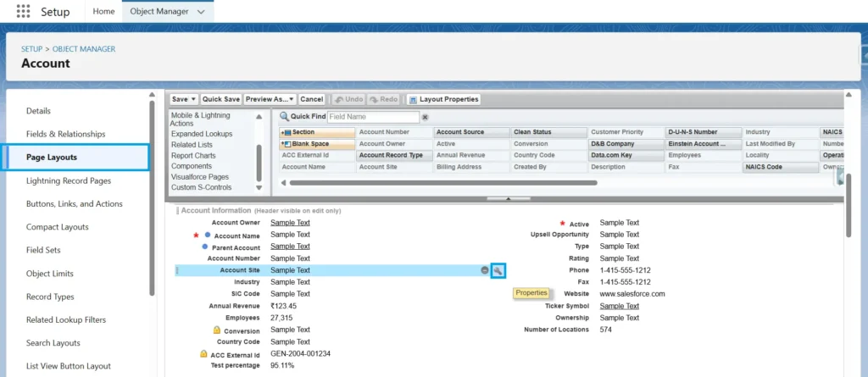This screenshot has width=868, height=377.
Task: Switch to the Home tab
Action: tap(104, 12)
